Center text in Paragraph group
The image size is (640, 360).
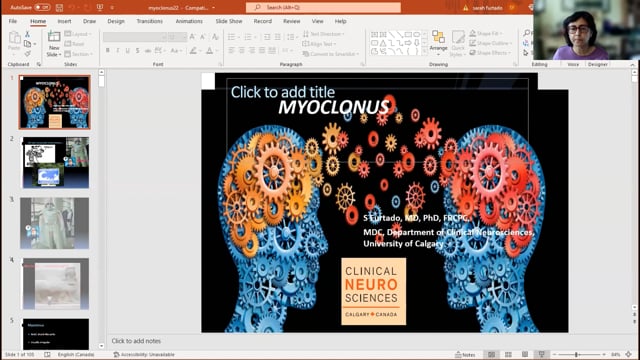pos(242,51)
